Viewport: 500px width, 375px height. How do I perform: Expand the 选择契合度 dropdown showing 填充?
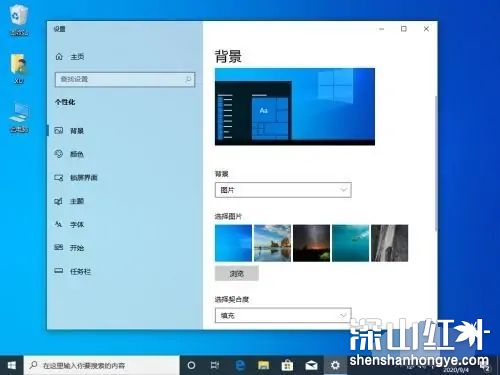coord(283,315)
